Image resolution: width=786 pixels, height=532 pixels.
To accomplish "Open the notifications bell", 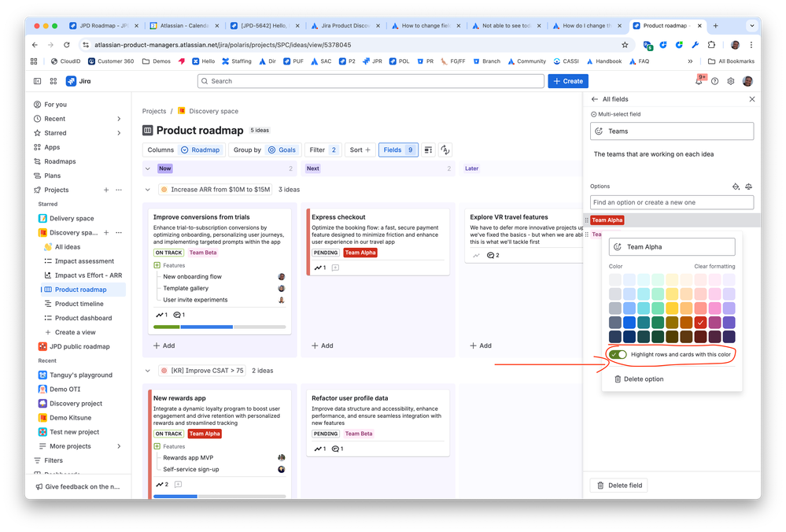I will pos(699,81).
